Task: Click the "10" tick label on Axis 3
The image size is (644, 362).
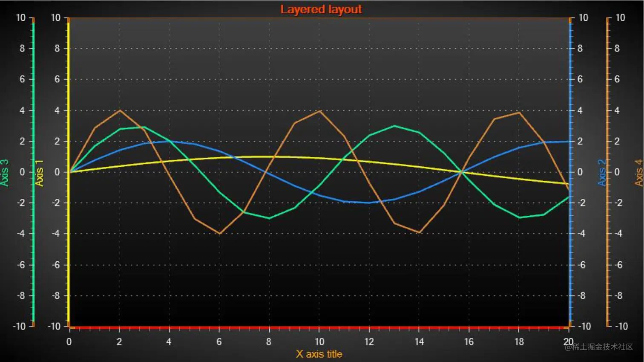Action: point(21,17)
